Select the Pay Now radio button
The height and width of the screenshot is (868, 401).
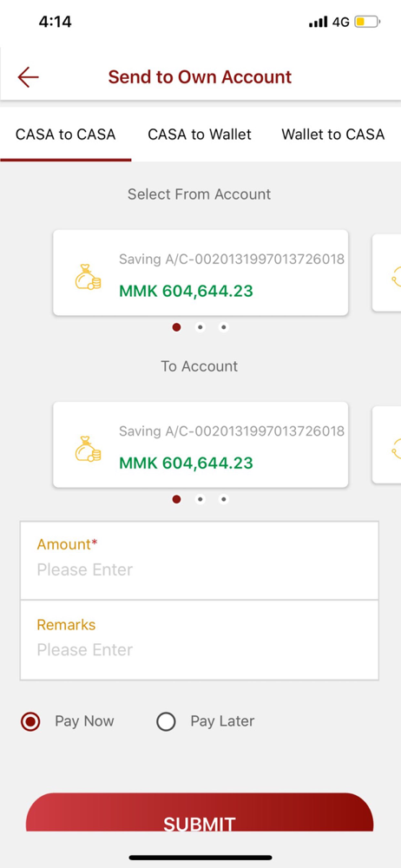tap(30, 722)
